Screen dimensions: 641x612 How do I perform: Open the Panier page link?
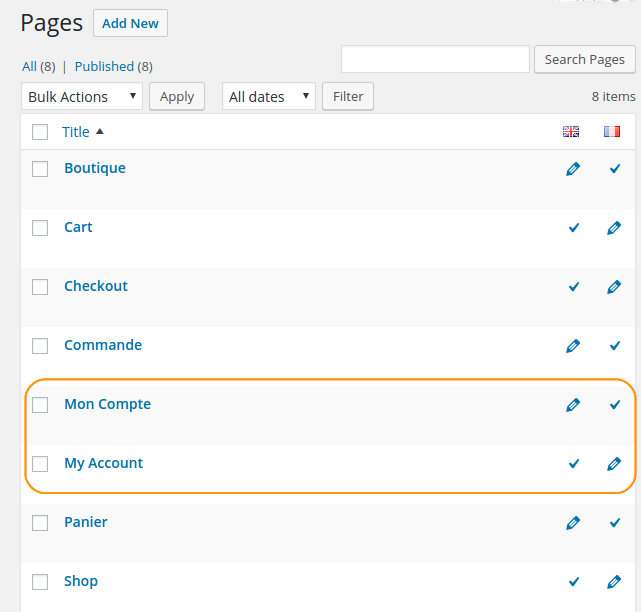86,522
